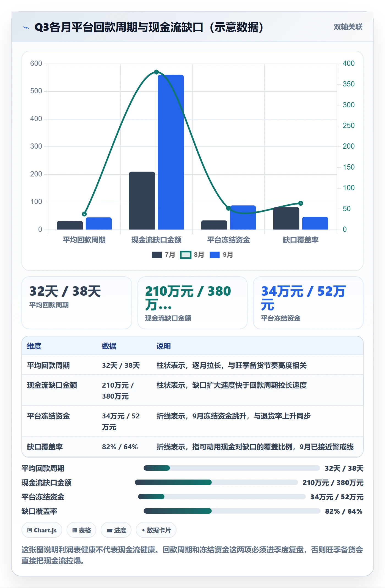Screen dimensions: 385x588
Task: Click the table cell 32天 / 38天
Action: pos(121,365)
